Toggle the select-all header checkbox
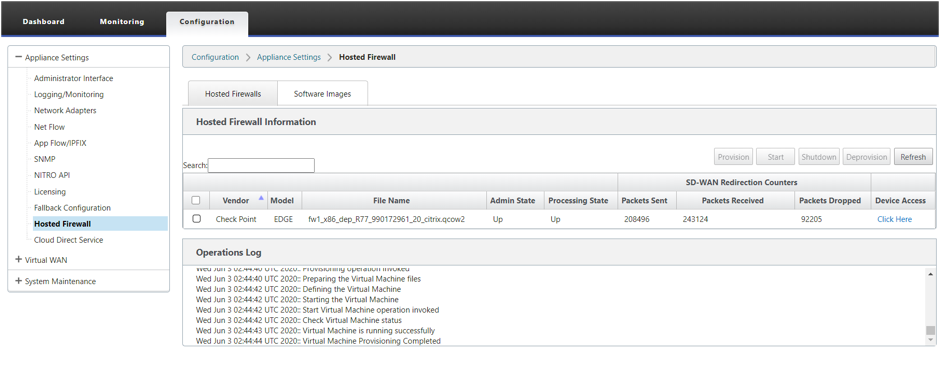The width and height of the screenshot is (939, 389). [x=196, y=200]
